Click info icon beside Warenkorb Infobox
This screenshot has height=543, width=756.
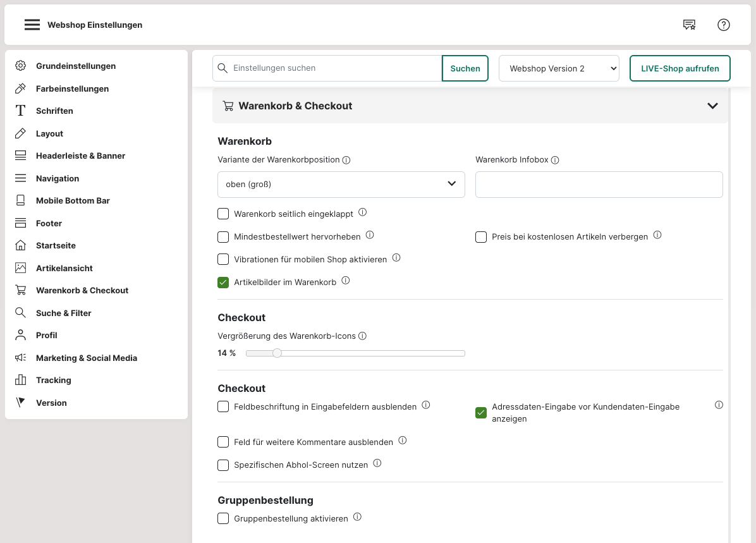point(555,161)
